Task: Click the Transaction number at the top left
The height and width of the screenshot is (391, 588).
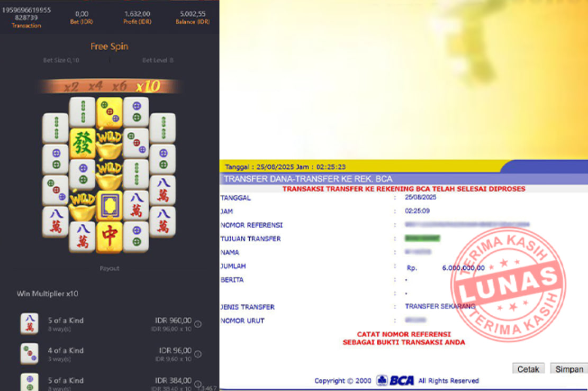Action: (26, 14)
